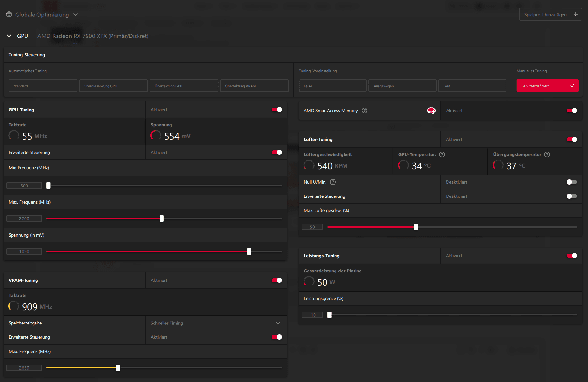Viewport: 588px width, 382px height.
Task: Click the VRAM Taktrate gauge dial
Action: pyautogui.click(x=14, y=306)
